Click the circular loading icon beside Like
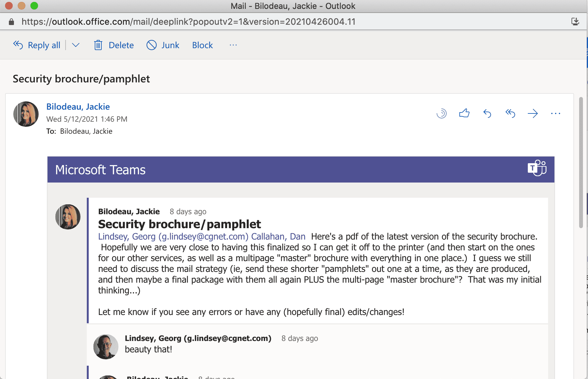Viewport: 588px width, 379px height. (x=441, y=113)
